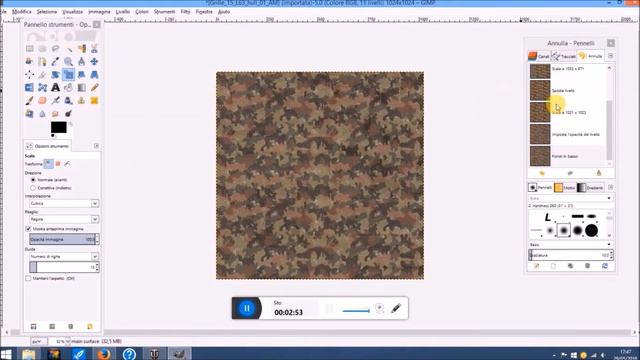Select the Measure compass tool
640x360 pixels.
[x=82, y=62]
